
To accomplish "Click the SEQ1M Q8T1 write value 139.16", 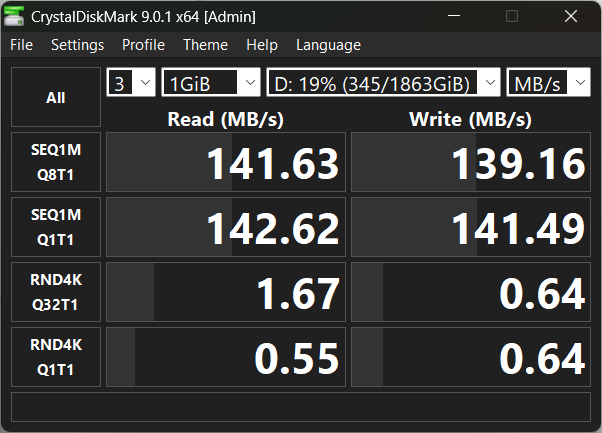I will 471,162.
